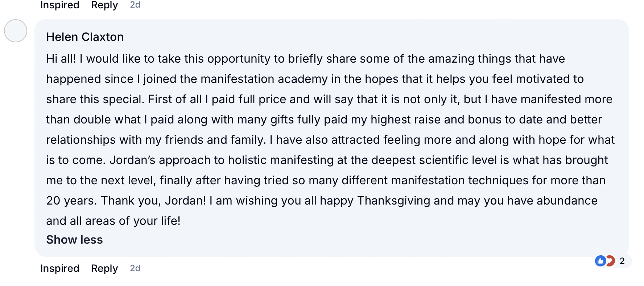This screenshot has height=286, width=644.
Task: Click Reply on the comment above Helen's
Action: pyautogui.click(x=104, y=5)
